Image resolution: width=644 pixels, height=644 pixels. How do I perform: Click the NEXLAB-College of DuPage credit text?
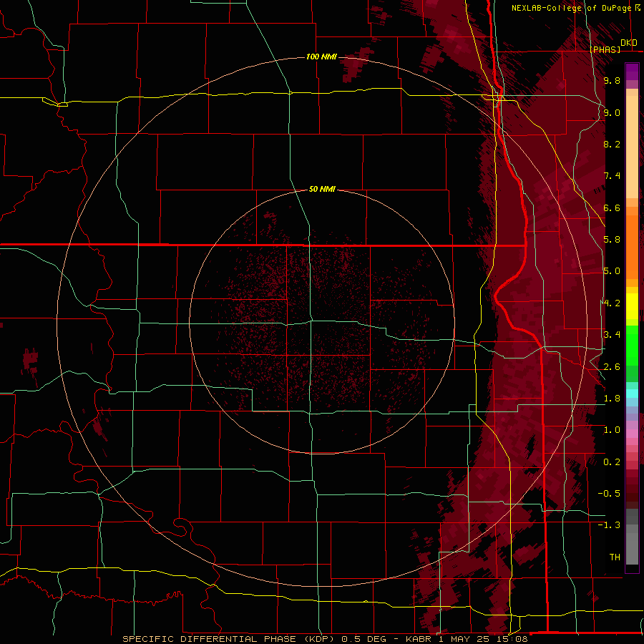pos(571,8)
